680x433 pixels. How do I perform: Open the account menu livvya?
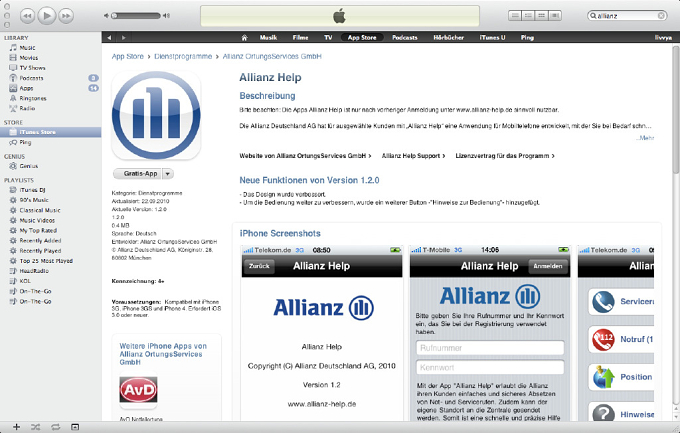663,38
